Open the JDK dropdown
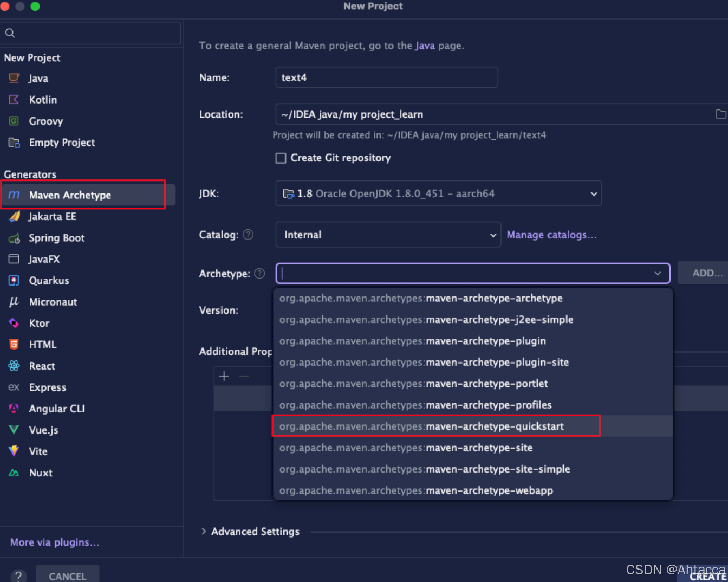The image size is (728, 582). (439, 193)
